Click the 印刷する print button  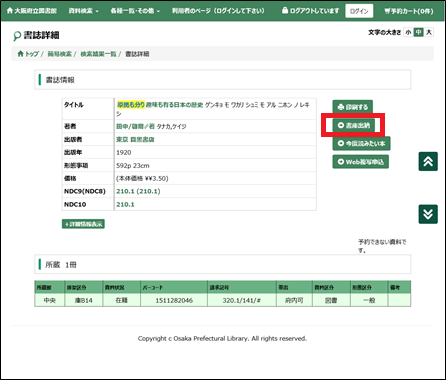pos(353,107)
